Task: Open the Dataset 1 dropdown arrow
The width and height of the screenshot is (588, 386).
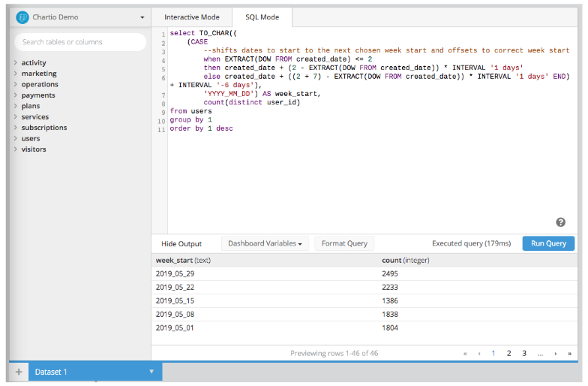Action: coord(151,371)
